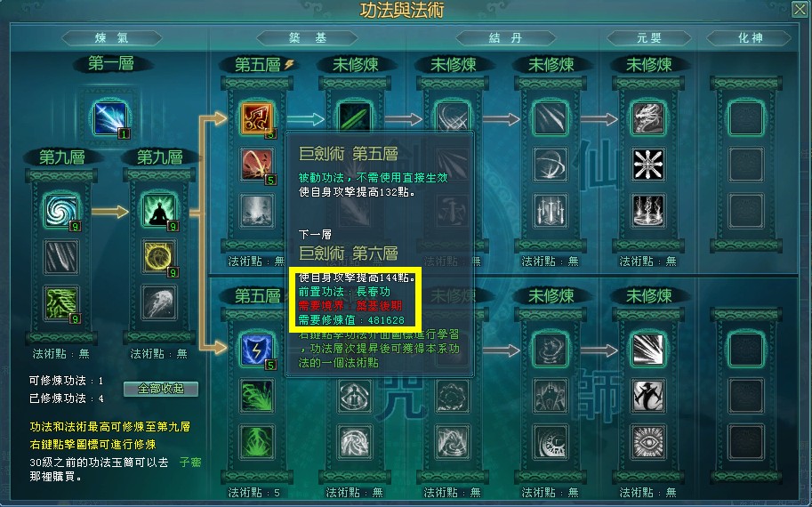Switch to the 煉氣 realm tab
This screenshot has width=812, height=507.
[x=111, y=38]
